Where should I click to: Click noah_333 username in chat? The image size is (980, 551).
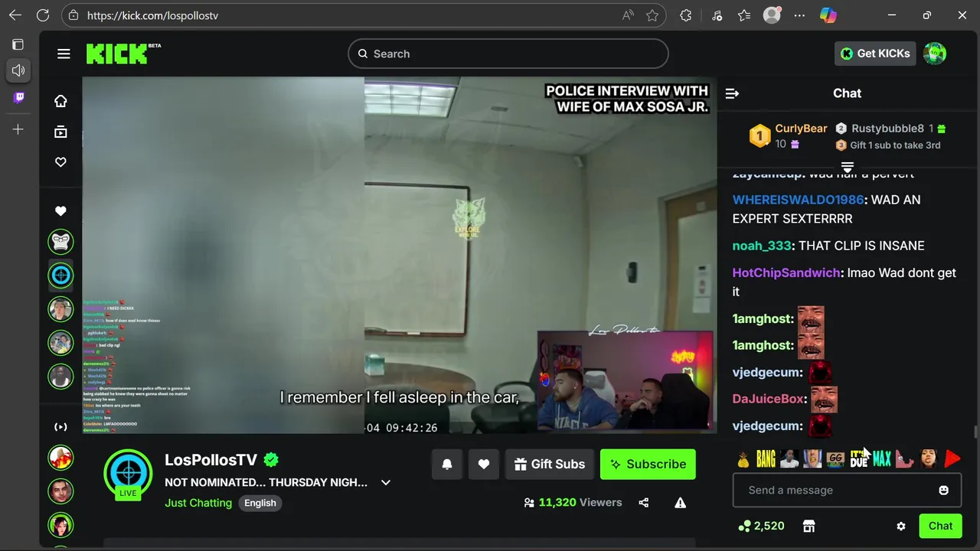[x=761, y=246]
